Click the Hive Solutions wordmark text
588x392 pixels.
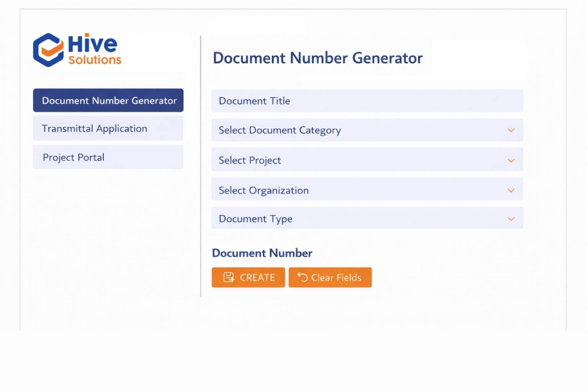tap(94, 50)
